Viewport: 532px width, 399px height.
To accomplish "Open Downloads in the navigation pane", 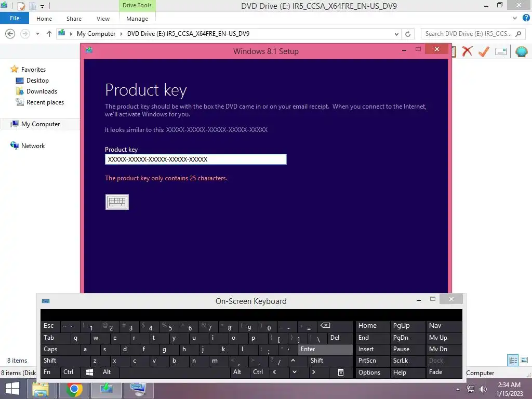I will click(42, 91).
